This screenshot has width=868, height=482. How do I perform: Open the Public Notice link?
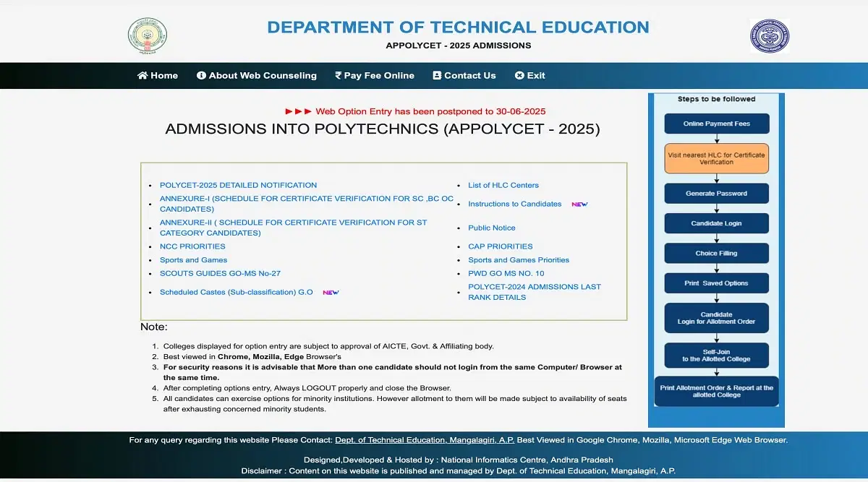point(492,228)
